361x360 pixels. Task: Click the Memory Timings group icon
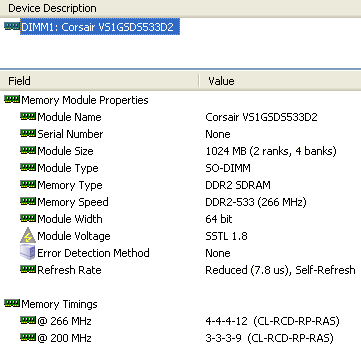pyautogui.click(x=12, y=303)
